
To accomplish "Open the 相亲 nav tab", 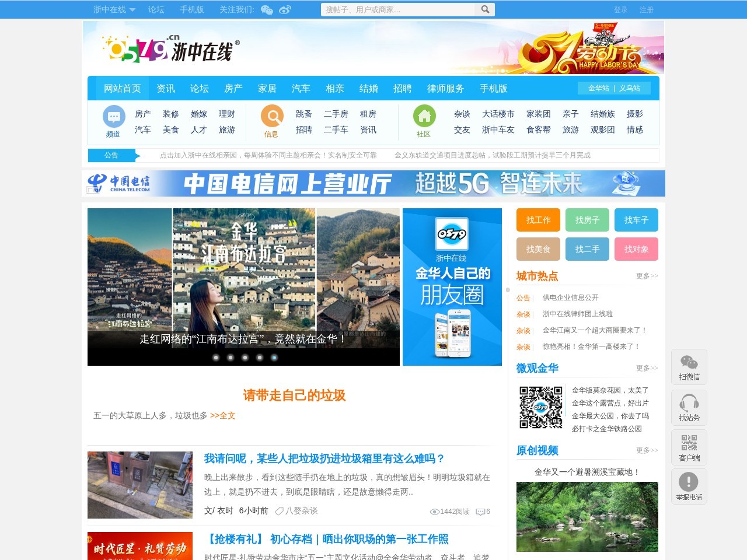I will point(335,88).
